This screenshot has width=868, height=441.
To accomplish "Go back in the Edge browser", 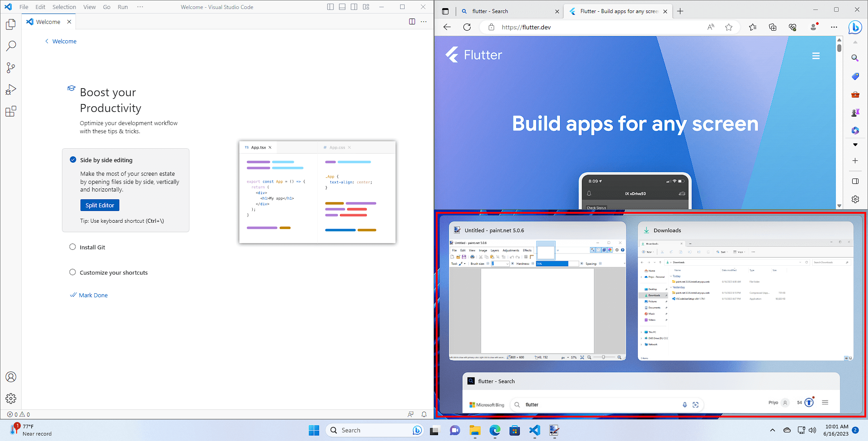I will (x=447, y=27).
